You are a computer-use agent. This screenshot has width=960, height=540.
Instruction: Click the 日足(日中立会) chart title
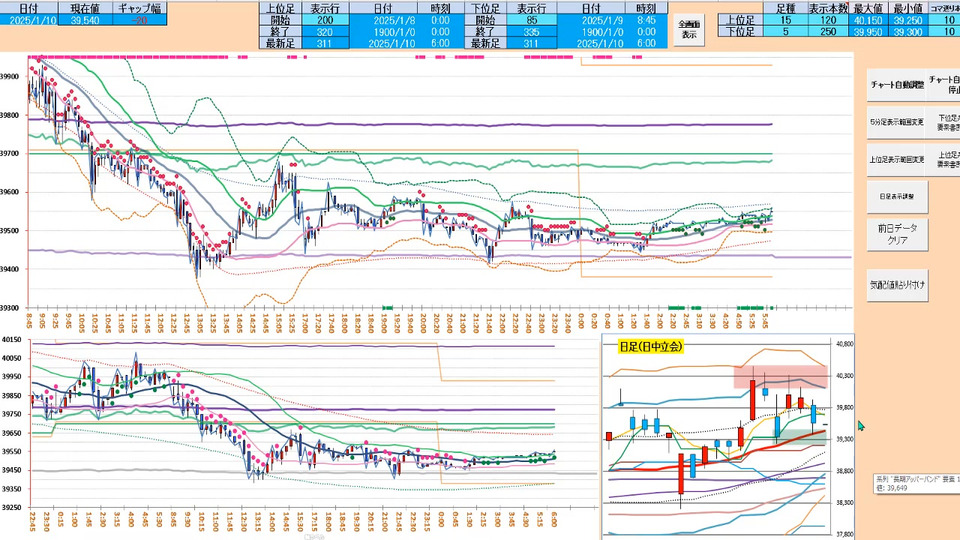[650, 346]
